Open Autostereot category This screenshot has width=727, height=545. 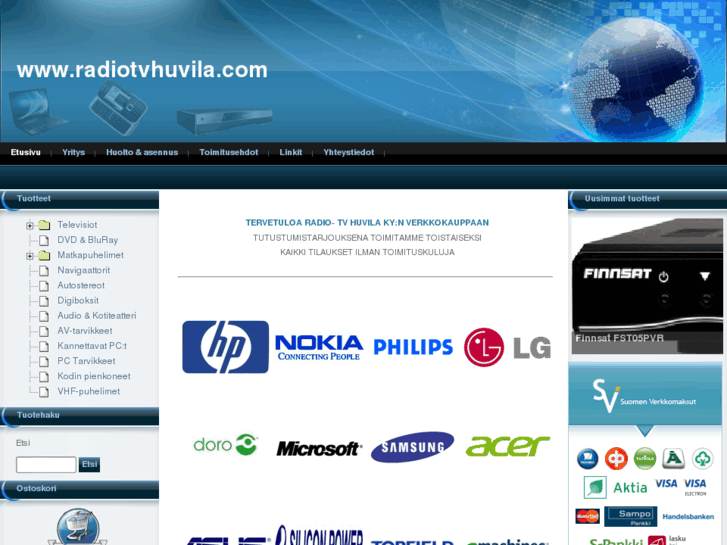click(x=81, y=285)
